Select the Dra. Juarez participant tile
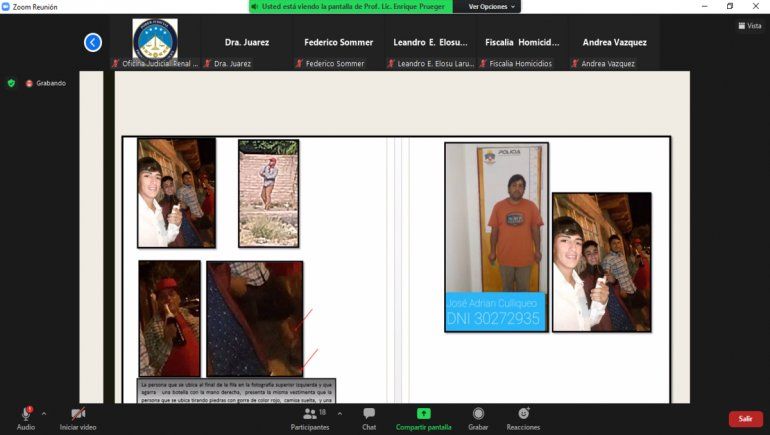 (246, 42)
